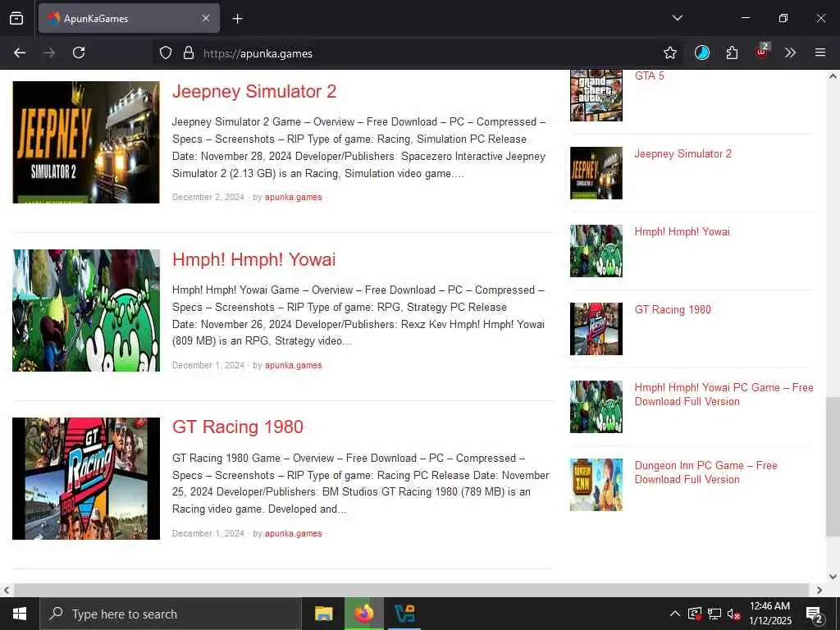Open GTA 5 sidebar link
This screenshot has height=630, width=840.
pos(650,76)
